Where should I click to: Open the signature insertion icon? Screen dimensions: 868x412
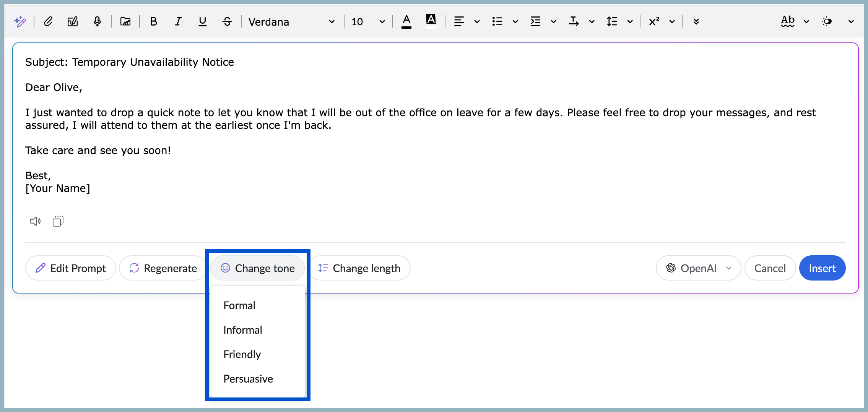tap(72, 21)
